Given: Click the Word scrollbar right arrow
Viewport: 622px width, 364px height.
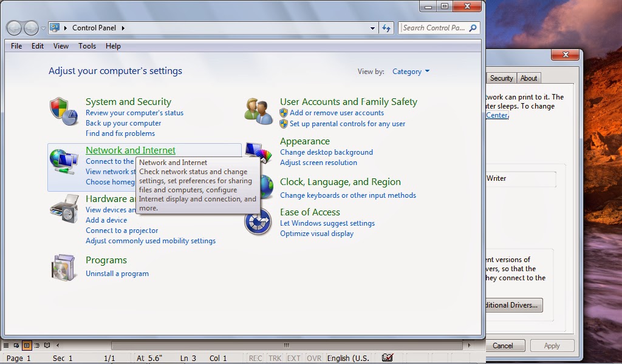Looking at the screenshot, I should (x=470, y=345).
